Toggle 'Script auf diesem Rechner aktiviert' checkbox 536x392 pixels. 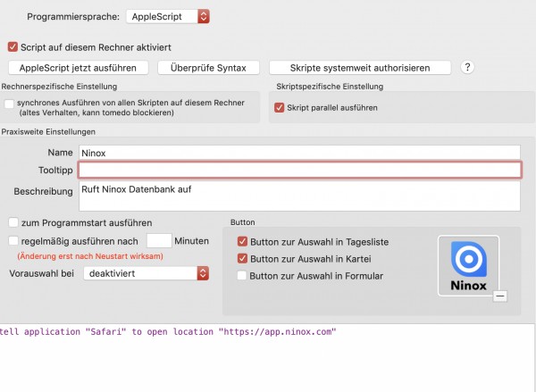(13, 46)
